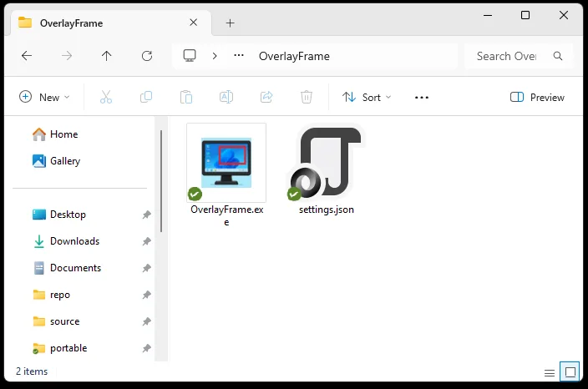The image size is (588, 389).
Task: Close the Explorer window
Action: 564,15
